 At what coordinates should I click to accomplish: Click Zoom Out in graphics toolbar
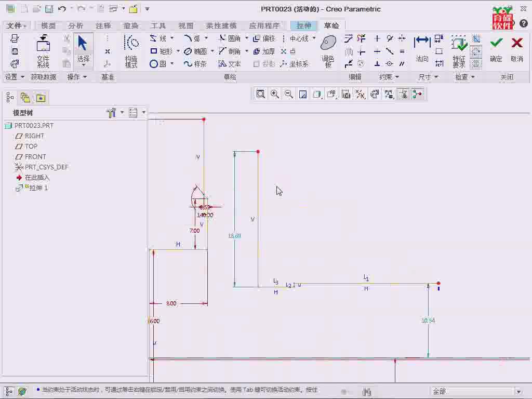click(289, 94)
